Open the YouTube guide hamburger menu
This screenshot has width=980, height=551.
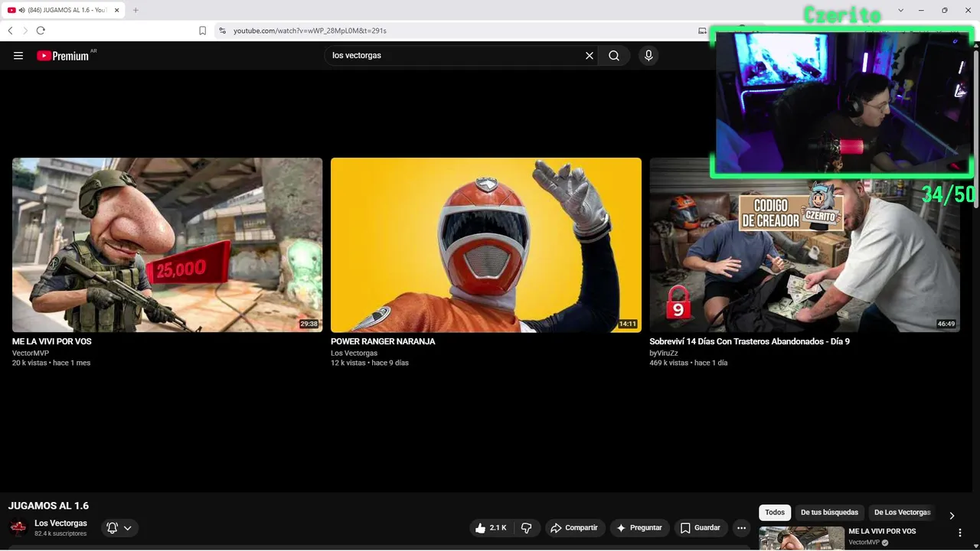click(x=18, y=55)
